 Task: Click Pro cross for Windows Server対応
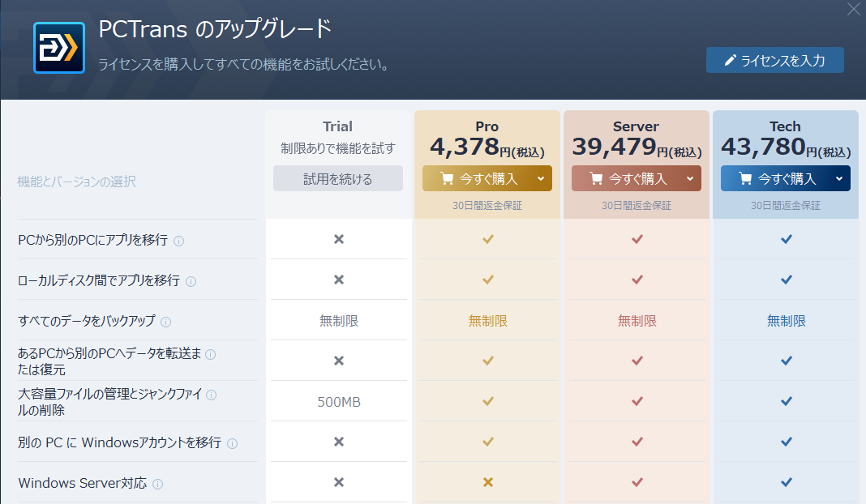tap(487, 482)
